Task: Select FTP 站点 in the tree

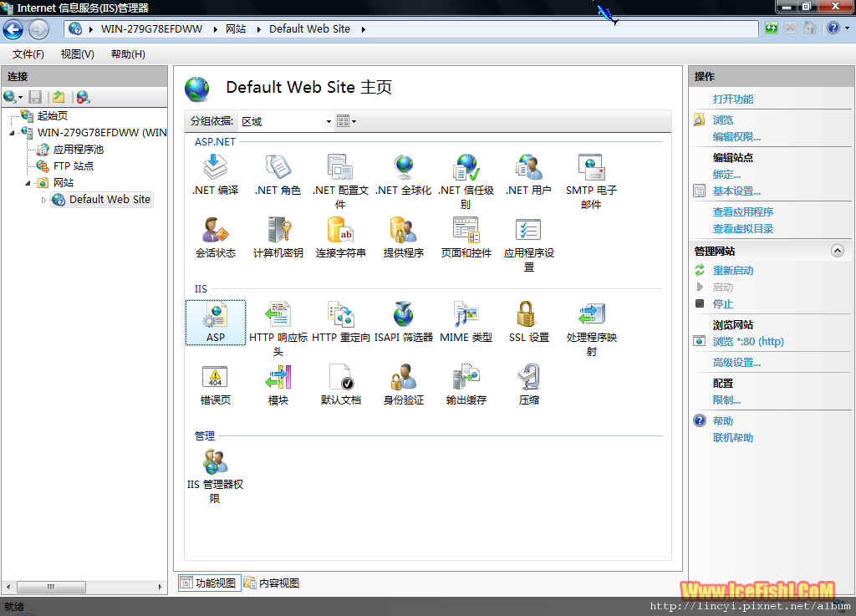Action: click(74, 165)
